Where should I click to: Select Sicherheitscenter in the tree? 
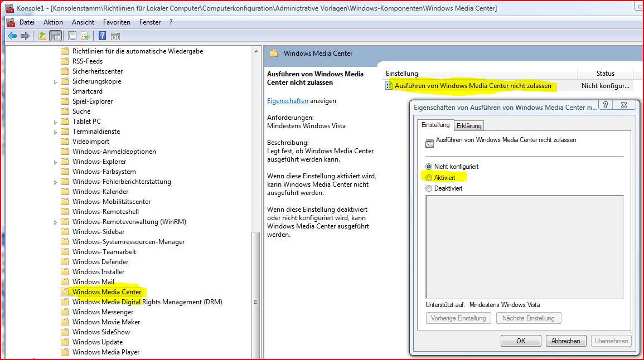(x=98, y=71)
